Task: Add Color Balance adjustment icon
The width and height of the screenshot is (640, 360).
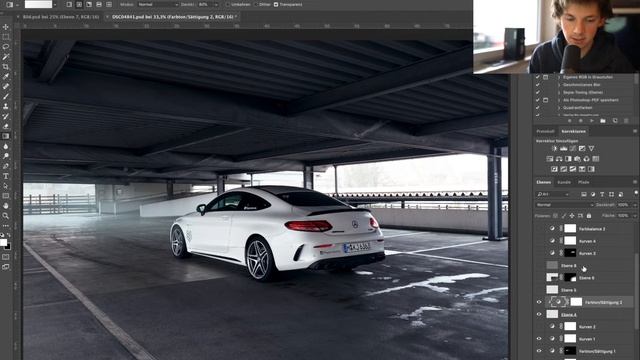Action: [x=559, y=159]
